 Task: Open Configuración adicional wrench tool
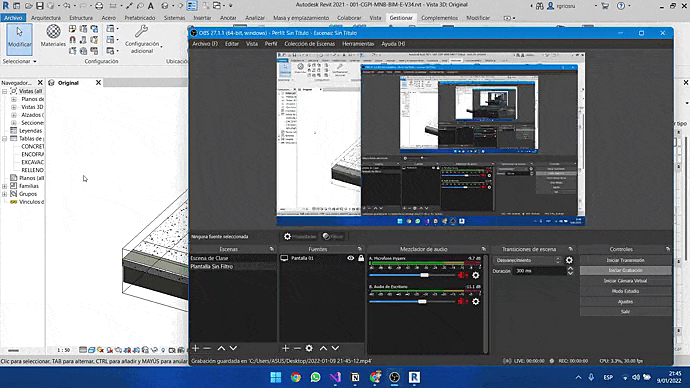tap(142, 40)
